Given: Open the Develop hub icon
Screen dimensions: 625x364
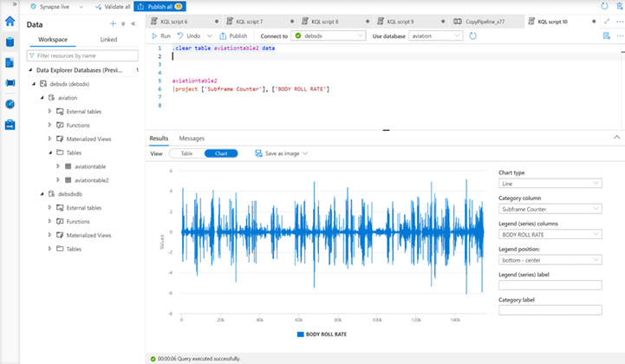Looking at the screenshot, I should pos(10,62).
